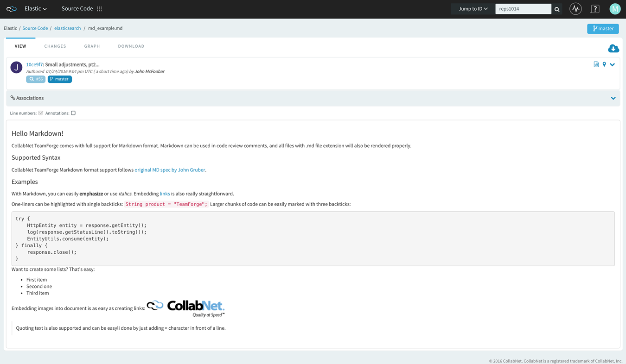
Task: Expand commit details chevron
Action: pos(613,65)
